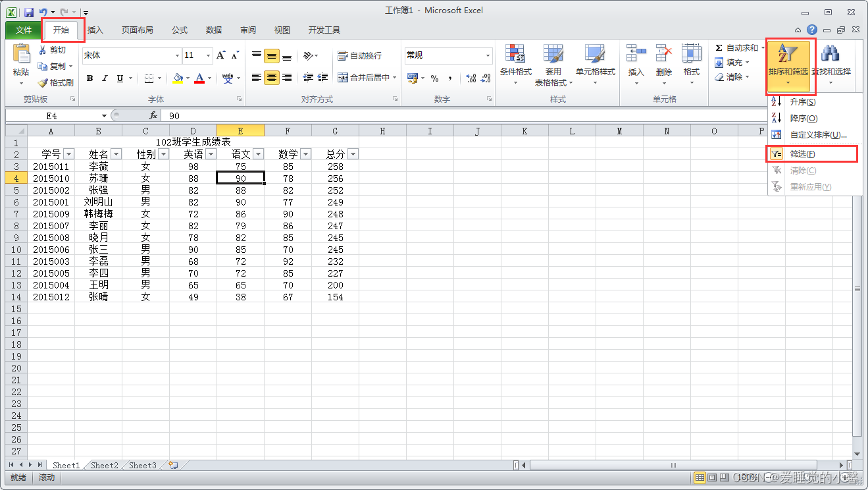This screenshot has height=490, width=868.
Task: Switch to the 数据 (Data) ribbon tab
Action: [214, 30]
